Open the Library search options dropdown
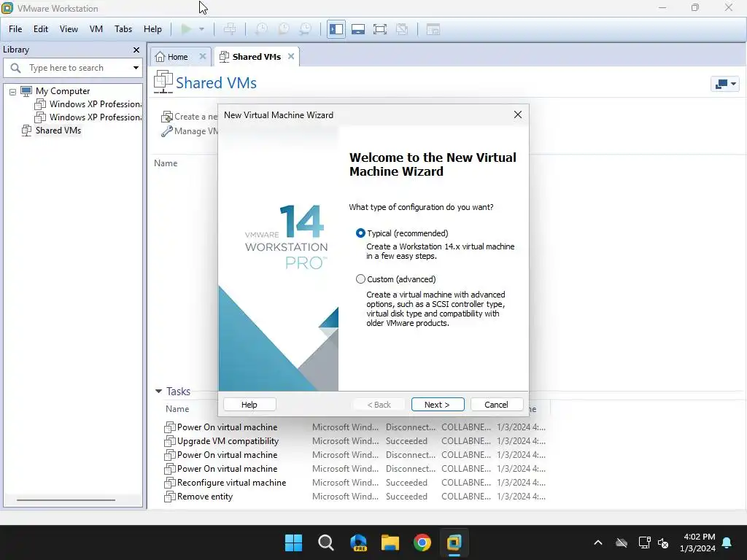This screenshot has height=560, width=747. click(x=136, y=68)
